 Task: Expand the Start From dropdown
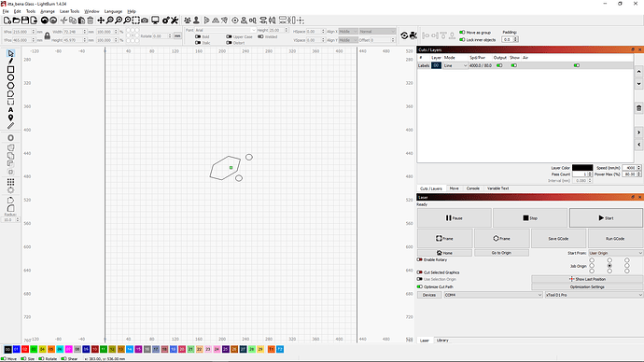click(616, 253)
